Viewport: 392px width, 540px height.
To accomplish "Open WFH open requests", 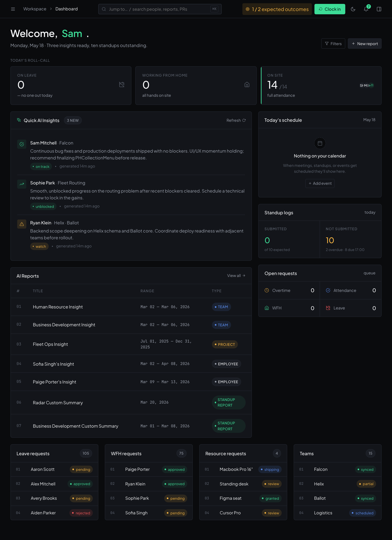I will (289, 308).
